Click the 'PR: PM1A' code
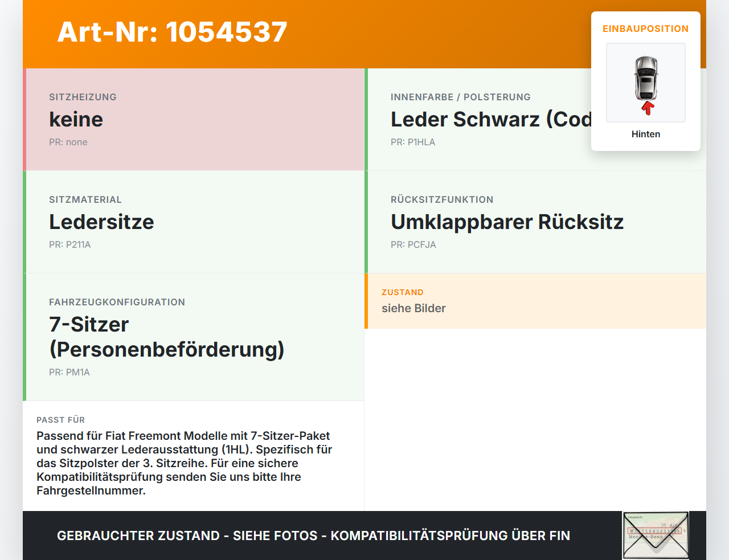Viewport: 729px width, 560px height. [x=69, y=373]
